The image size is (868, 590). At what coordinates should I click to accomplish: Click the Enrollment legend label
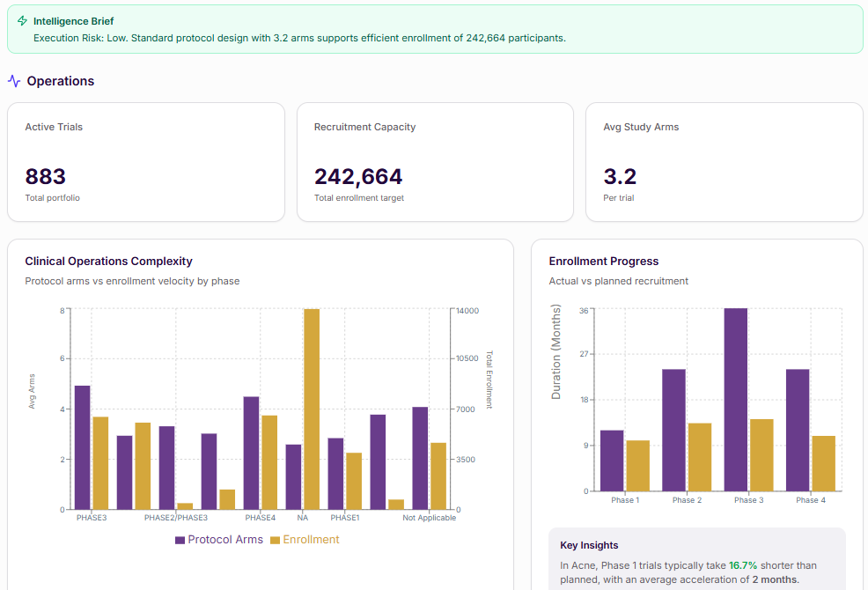point(311,540)
